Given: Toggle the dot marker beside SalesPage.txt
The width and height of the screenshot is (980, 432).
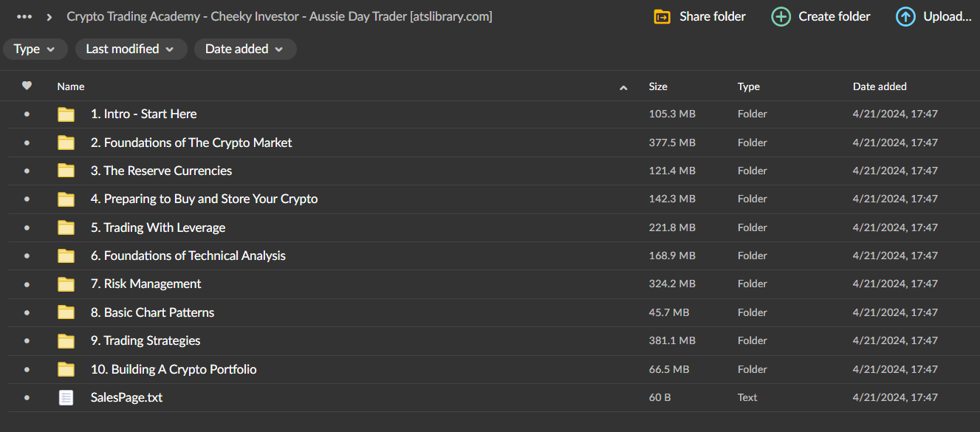Looking at the screenshot, I should 26,397.
